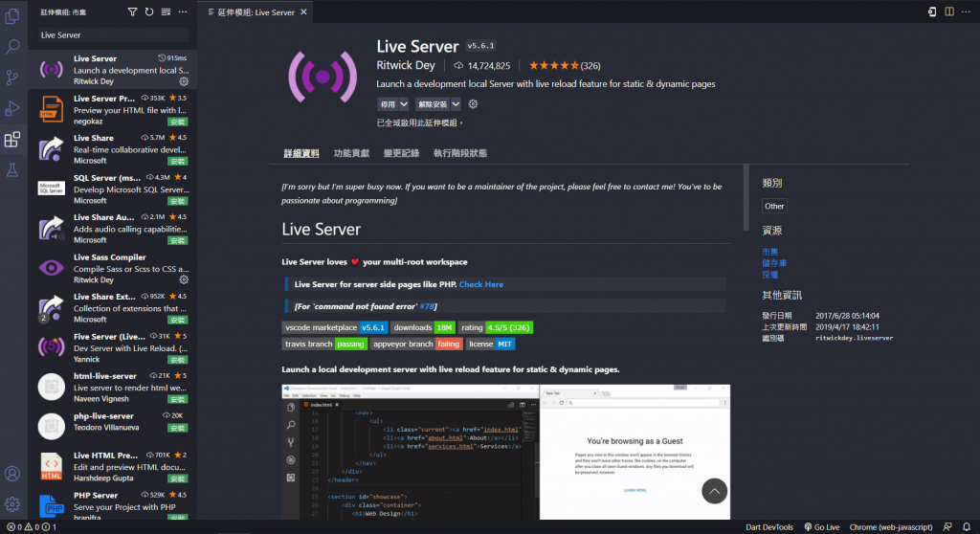Install the SQL Server extension
The width and height of the screenshot is (980, 534).
(177, 201)
